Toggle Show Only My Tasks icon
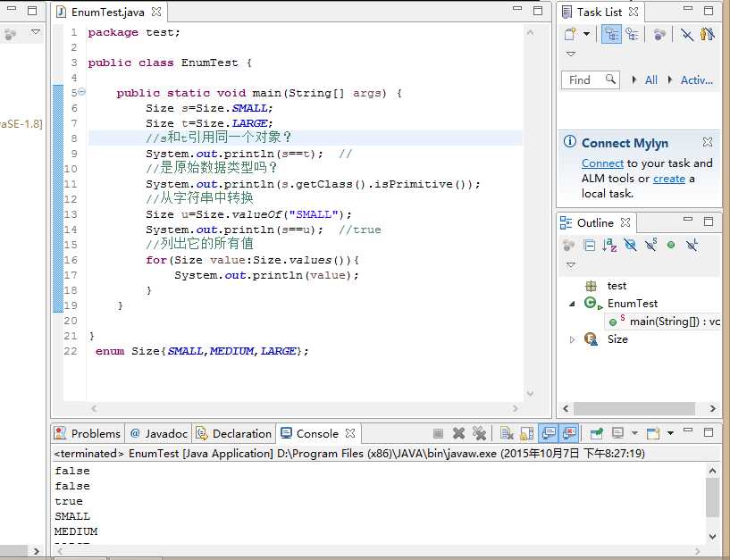The image size is (730, 560). click(707, 35)
